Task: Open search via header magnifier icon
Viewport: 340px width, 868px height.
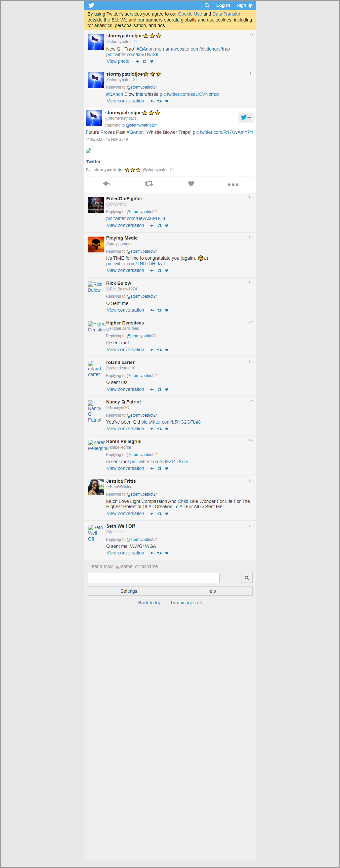Action: click(207, 5)
